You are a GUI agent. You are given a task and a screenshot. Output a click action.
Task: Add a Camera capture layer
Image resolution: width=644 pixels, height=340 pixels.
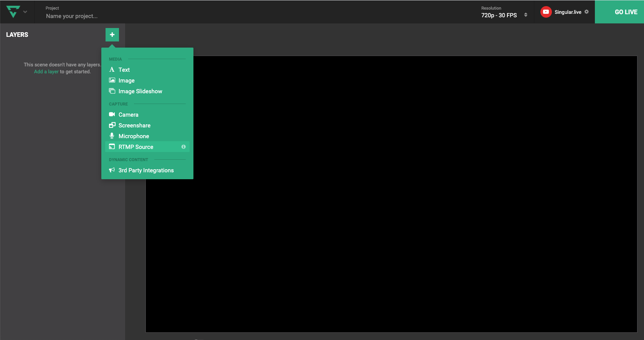[x=147, y=115]
